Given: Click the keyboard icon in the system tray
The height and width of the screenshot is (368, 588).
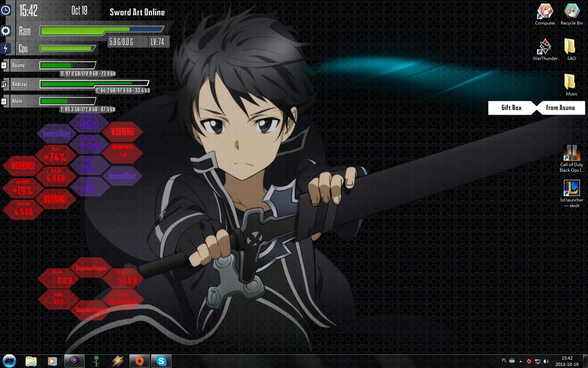Looking at the screenshot, I should [512, 361].
